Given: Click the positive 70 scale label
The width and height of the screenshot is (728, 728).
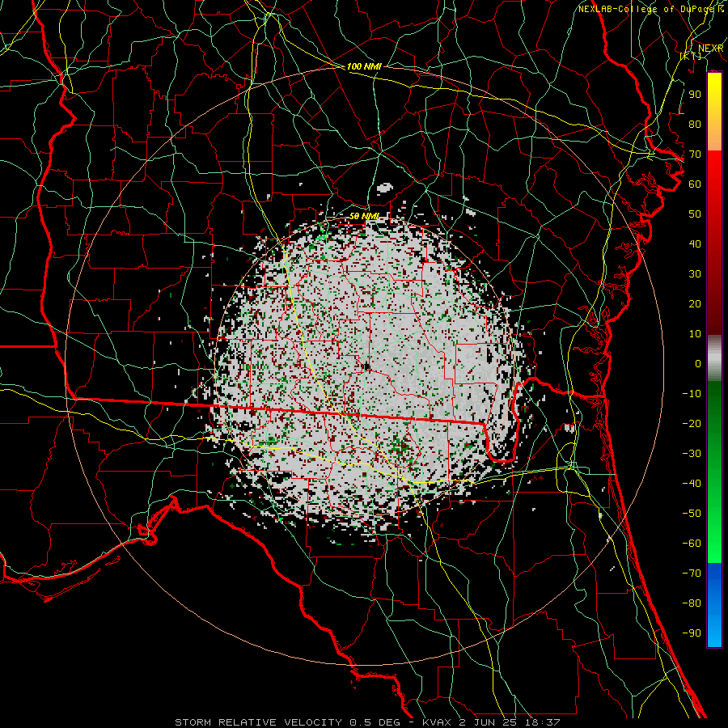Looking at the screenshot, I should click(695, 154).
